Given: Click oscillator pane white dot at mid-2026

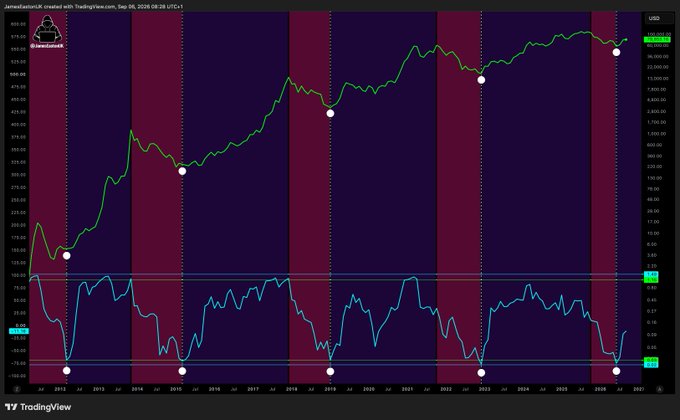Looking at the screenshot, I should pos(616,371).
